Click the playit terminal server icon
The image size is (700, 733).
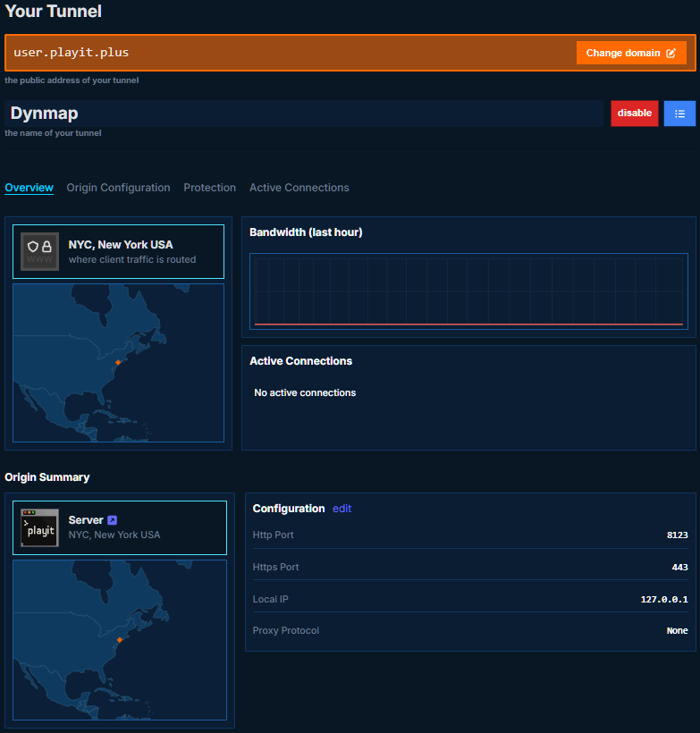(39, 527)
